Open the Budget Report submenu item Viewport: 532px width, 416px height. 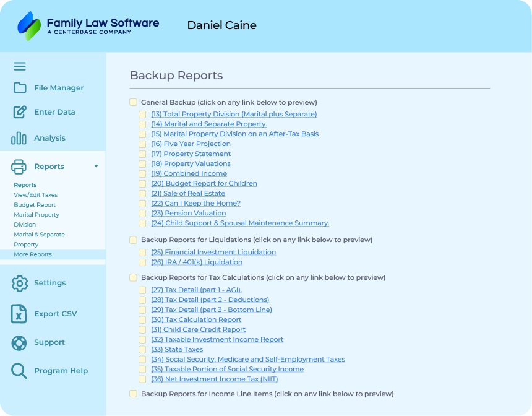(35, 205)
